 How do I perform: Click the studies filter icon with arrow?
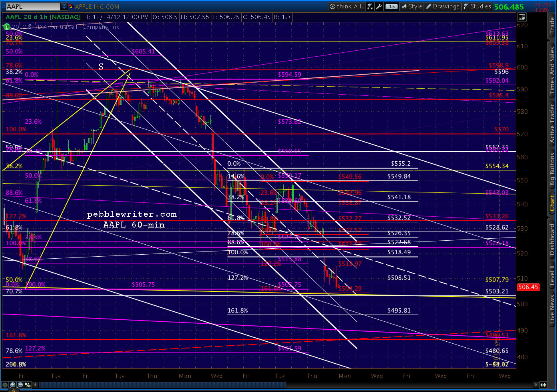coord(370,6)
